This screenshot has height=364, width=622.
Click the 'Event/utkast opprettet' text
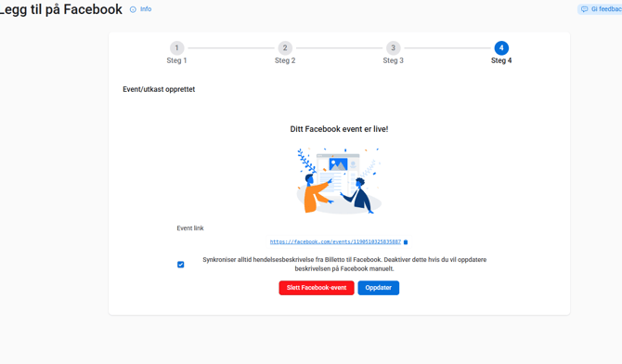[x=159, y=89]
